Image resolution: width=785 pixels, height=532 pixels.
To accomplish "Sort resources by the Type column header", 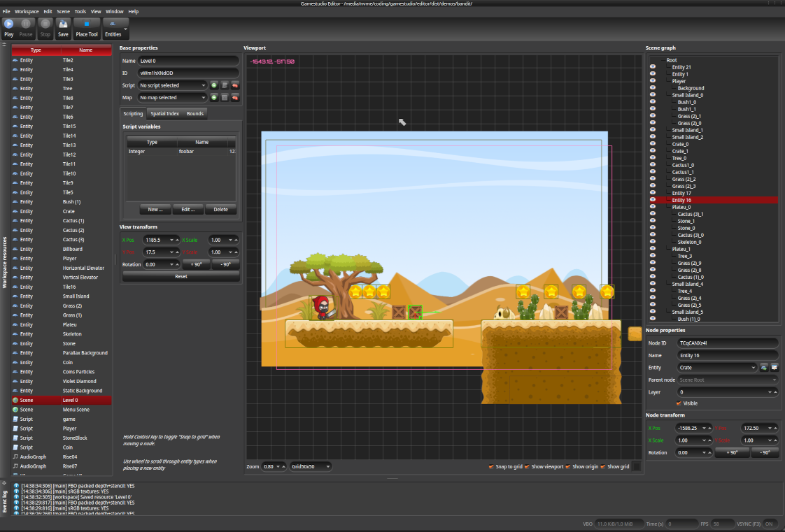I will [x=36, y=50].
